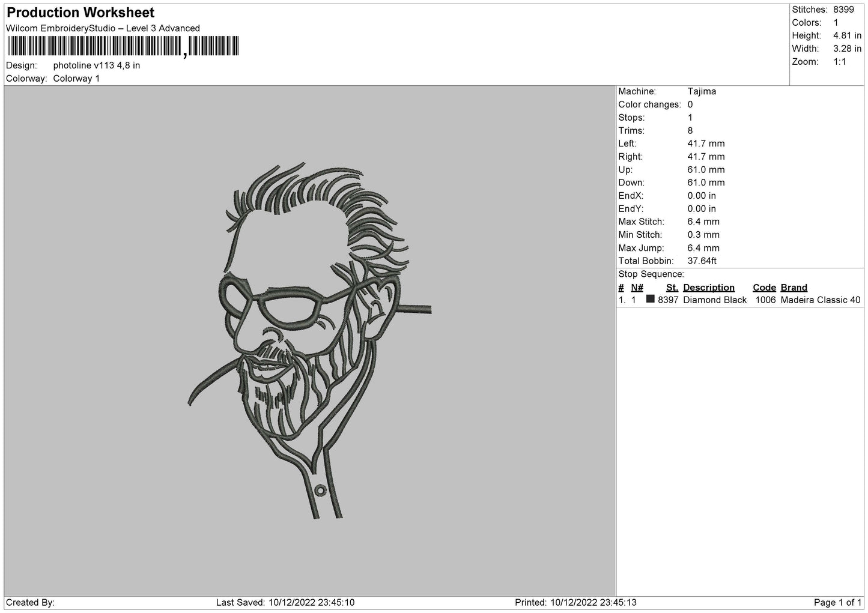Click the 'Page 1 of 1' indicator
The image size is (868, 613).
pyautogui.click(x=837, y=603)
